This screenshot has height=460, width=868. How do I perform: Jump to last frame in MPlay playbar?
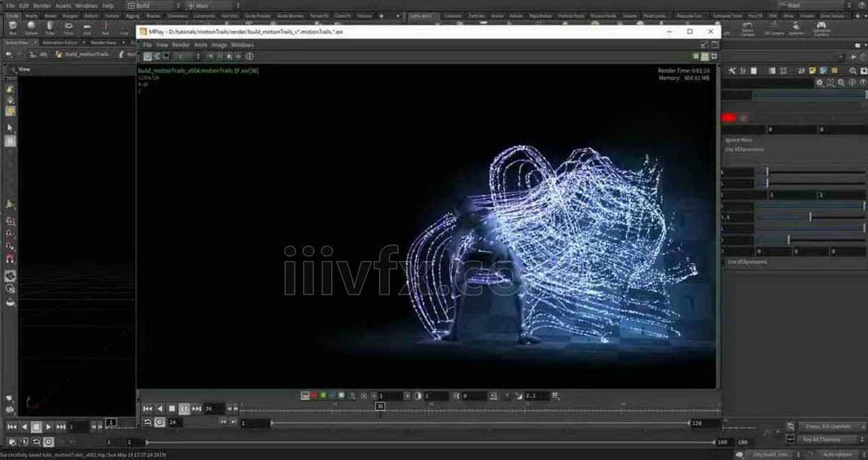(x=196, y=408)
